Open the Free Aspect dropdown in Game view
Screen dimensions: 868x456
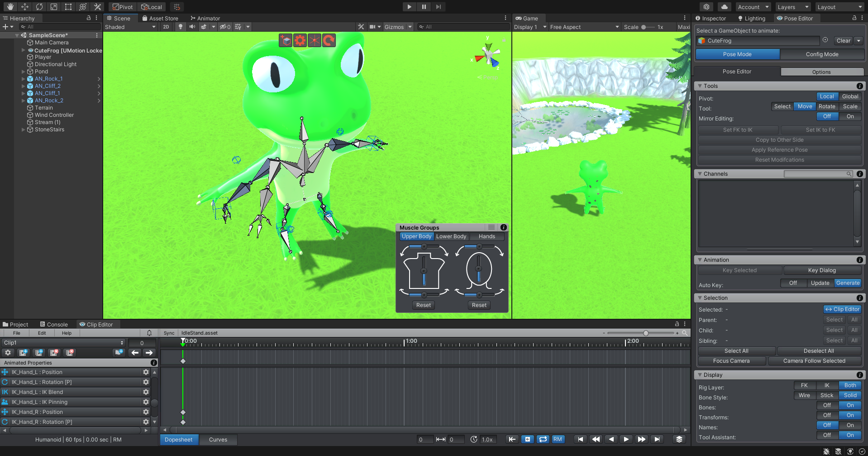pos(584,27)
